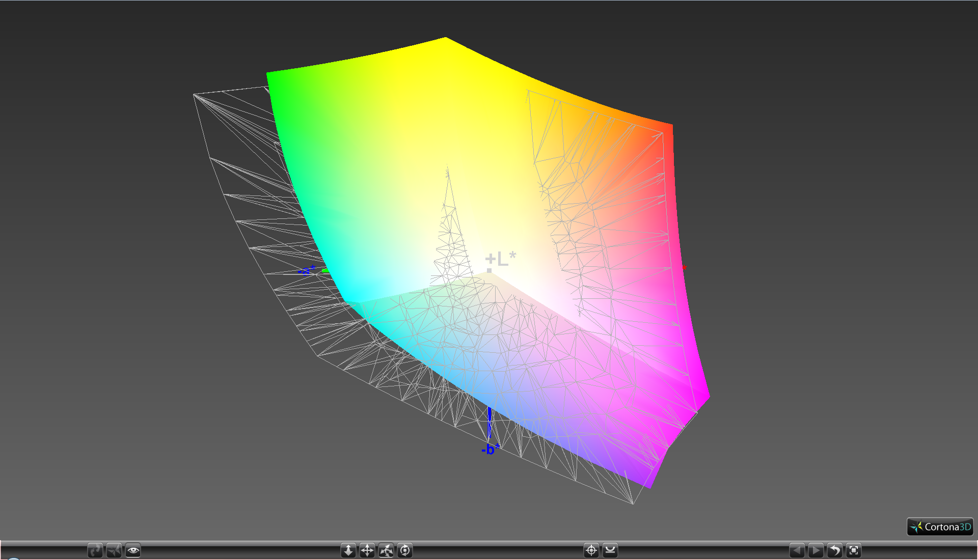
Task: Select the Roll circular-arrow tool
Action: coord(405,550)
